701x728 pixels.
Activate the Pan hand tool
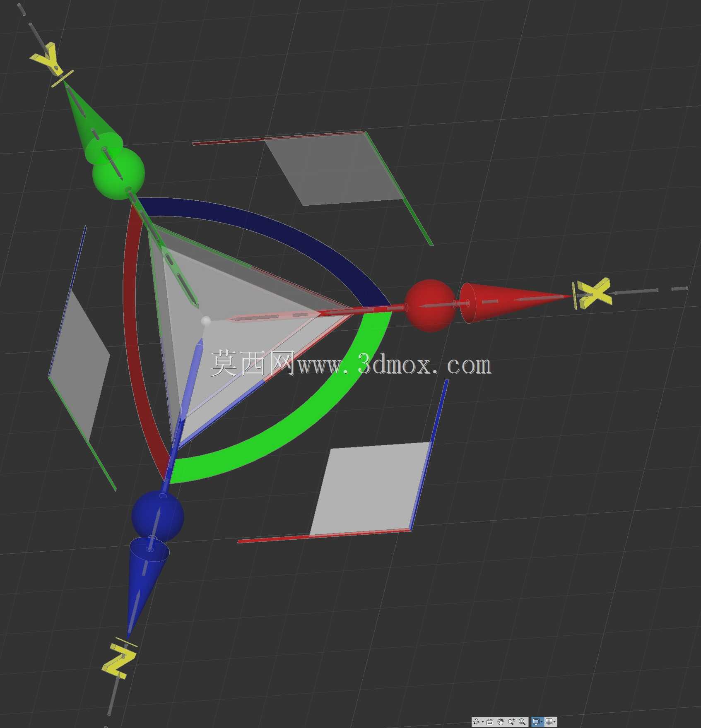pyautogui.click(x=501, y=722)
